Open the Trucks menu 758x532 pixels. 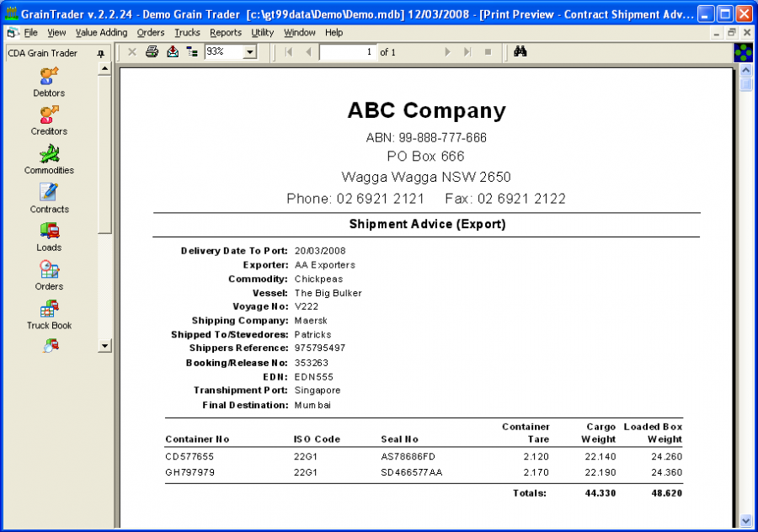pos(187,32)
